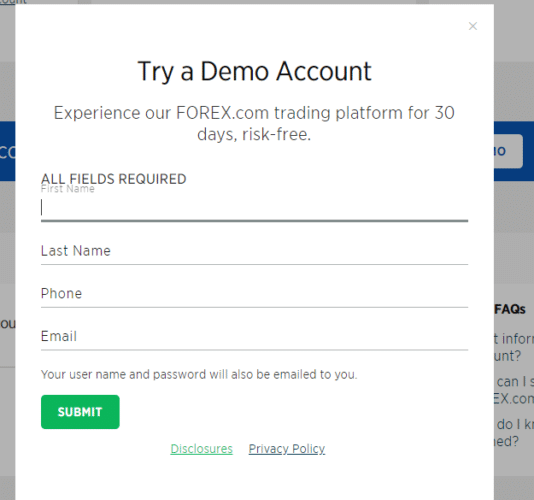The height and width of the screenshot is (500, 534).
Task: Click the "Try a Demo Account" heading
Action: [x=254, y=71]
